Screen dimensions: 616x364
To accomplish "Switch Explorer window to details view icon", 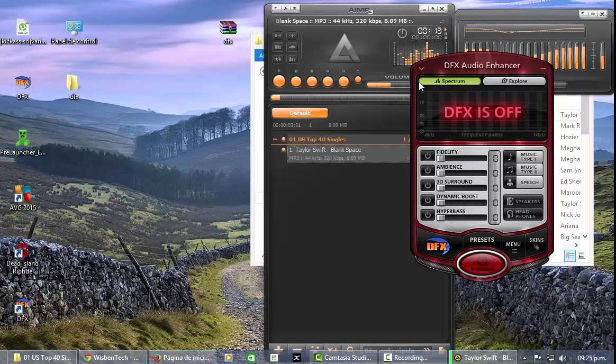I will [x=570, y=256].
